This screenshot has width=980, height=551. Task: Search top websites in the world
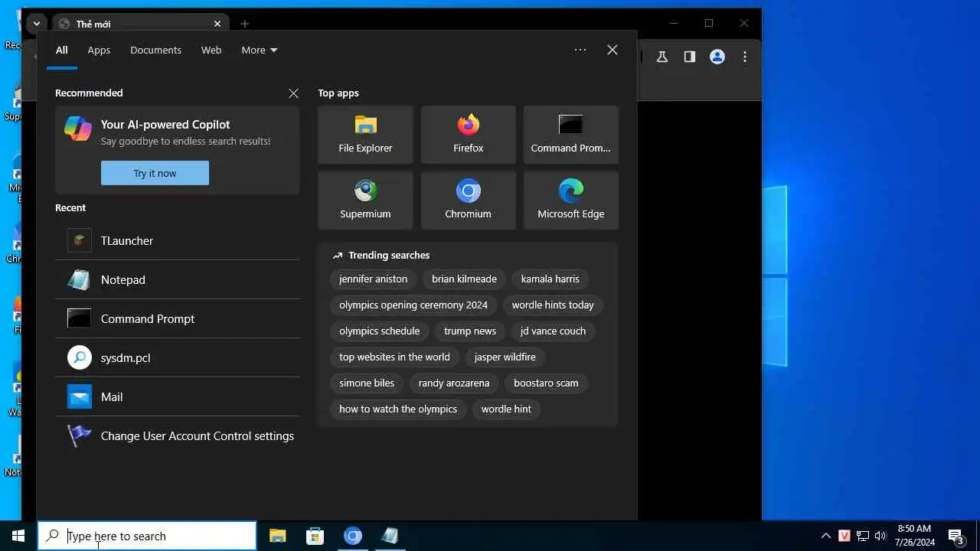coord(394,357)
